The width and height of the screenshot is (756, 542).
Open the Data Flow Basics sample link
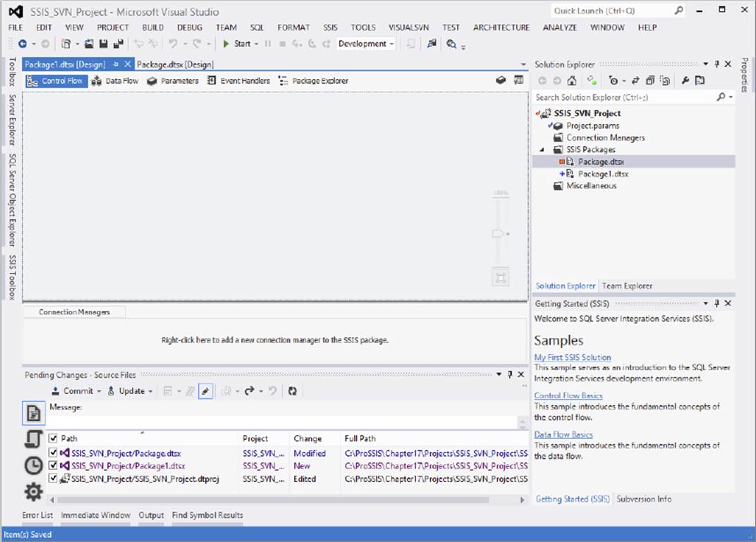(x=563, y=435)
